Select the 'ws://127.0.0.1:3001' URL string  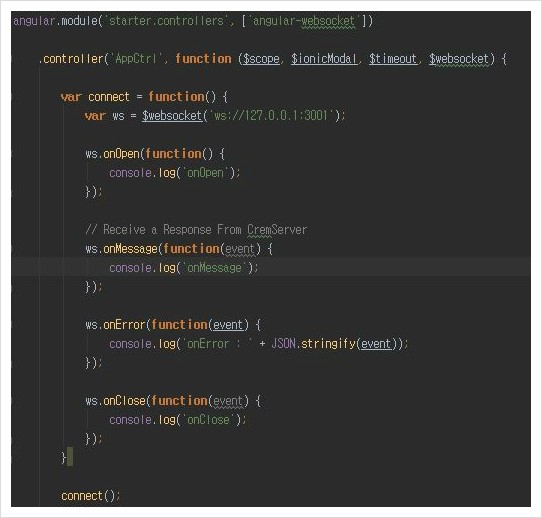click(x=272, y=116)
